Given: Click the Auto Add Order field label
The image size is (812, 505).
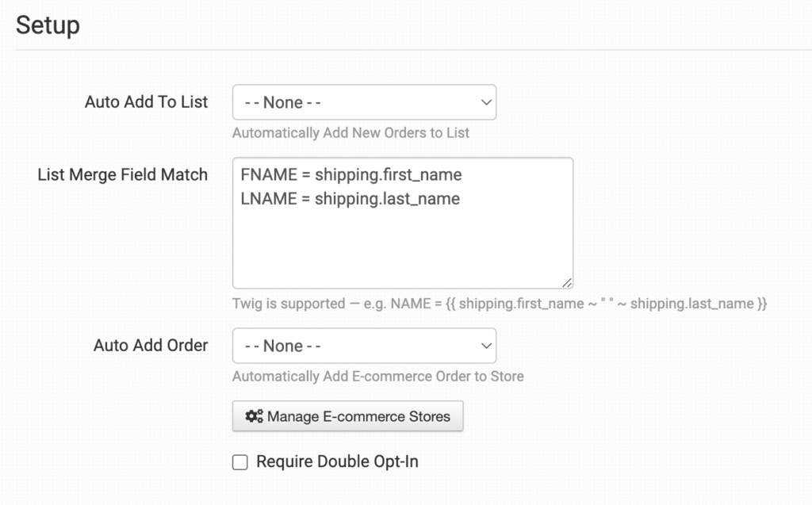Looking at the screenshot, I should tap(151, 346).
